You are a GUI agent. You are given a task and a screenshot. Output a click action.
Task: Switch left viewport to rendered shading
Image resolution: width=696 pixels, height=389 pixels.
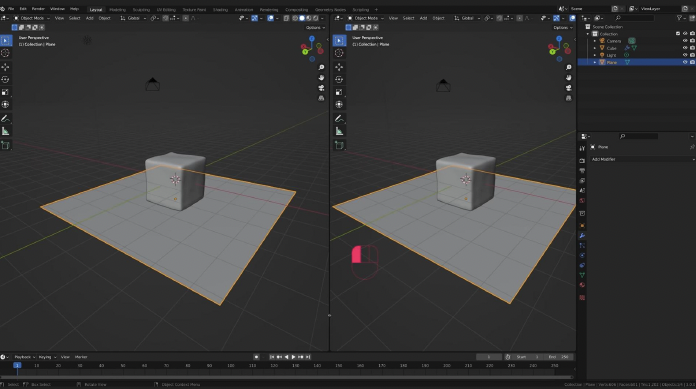[x=316, y=18]
